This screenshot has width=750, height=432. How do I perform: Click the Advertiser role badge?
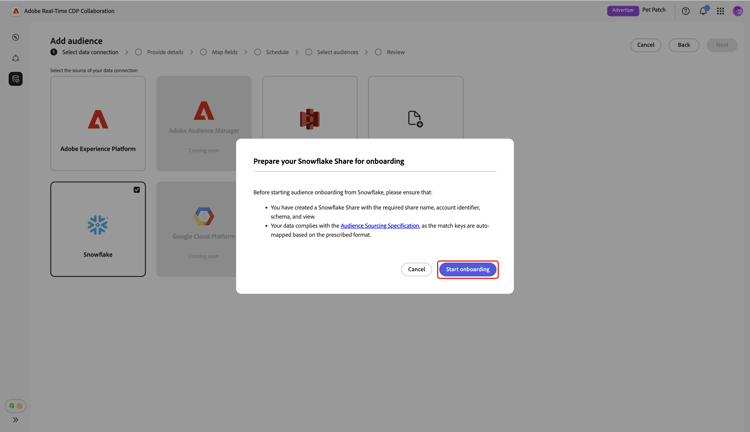623,11
